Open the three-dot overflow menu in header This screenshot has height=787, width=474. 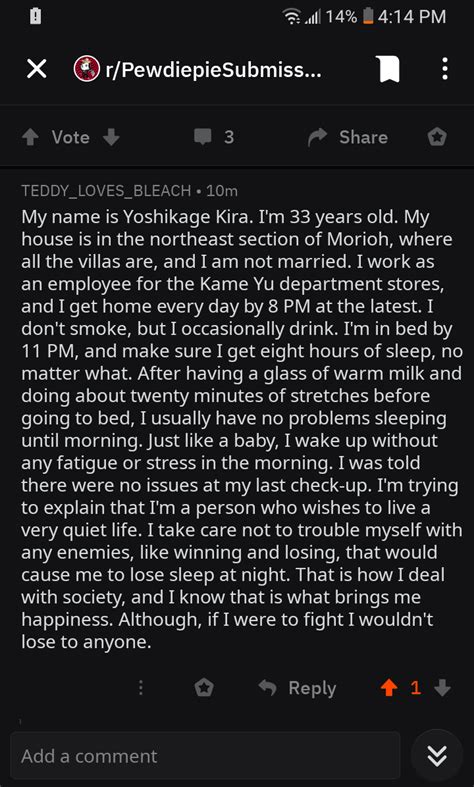point(444,69)
